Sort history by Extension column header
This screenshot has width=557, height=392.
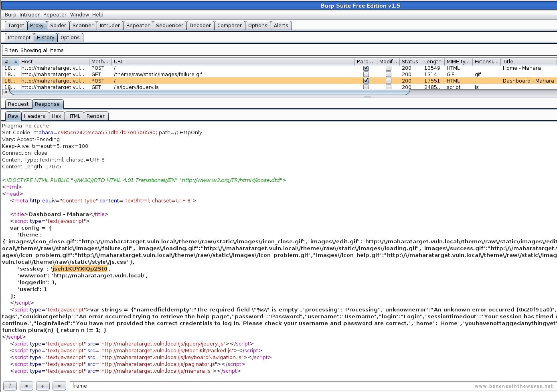[x=486, y=61]
